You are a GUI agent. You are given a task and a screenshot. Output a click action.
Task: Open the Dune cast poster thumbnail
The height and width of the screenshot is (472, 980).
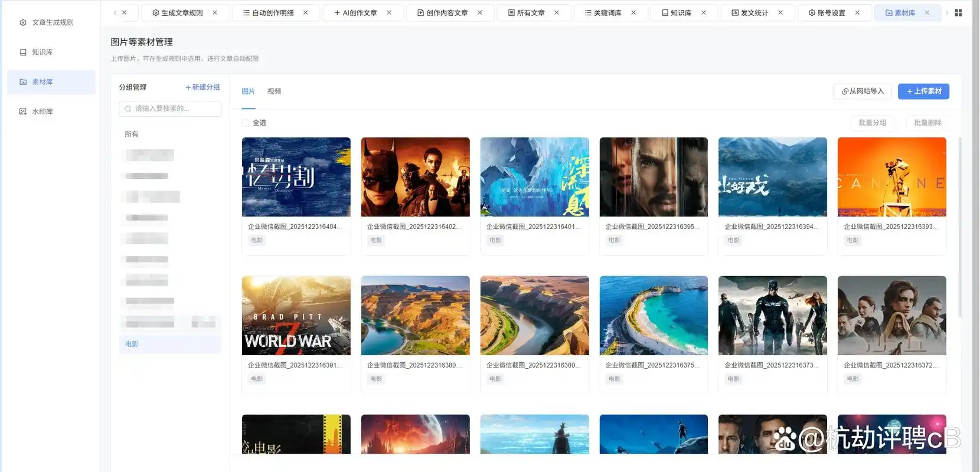[892, 316]
